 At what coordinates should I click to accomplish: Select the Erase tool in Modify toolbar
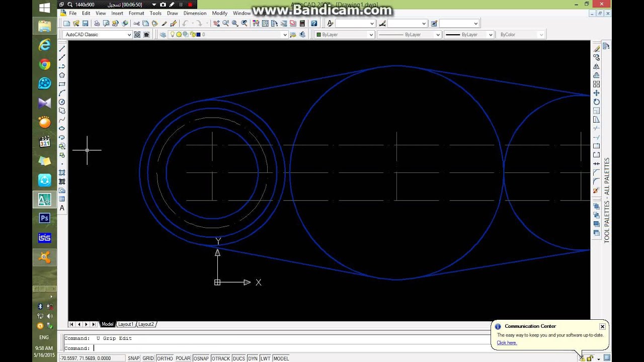(x=596, y=49)
